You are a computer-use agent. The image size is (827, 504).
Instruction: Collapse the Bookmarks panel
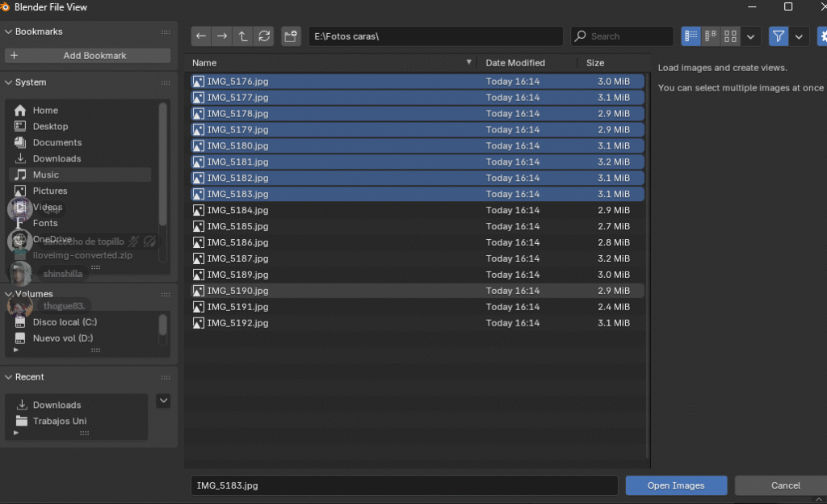pos(9,31)
